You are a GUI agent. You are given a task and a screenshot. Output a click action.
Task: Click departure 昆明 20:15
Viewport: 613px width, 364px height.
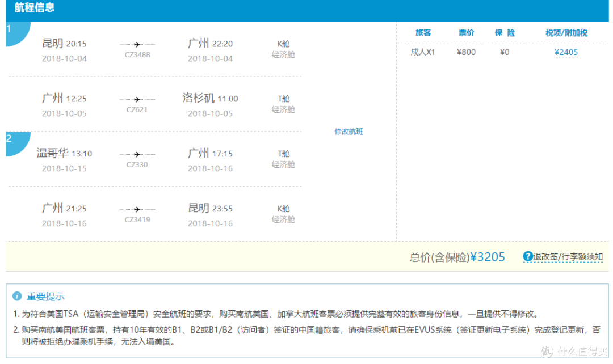coord(64,43)
